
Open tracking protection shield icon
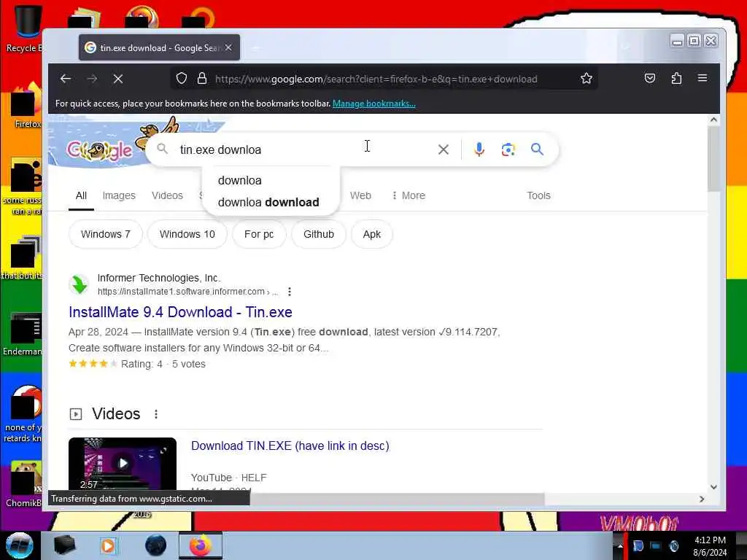(x=182, y=79)
